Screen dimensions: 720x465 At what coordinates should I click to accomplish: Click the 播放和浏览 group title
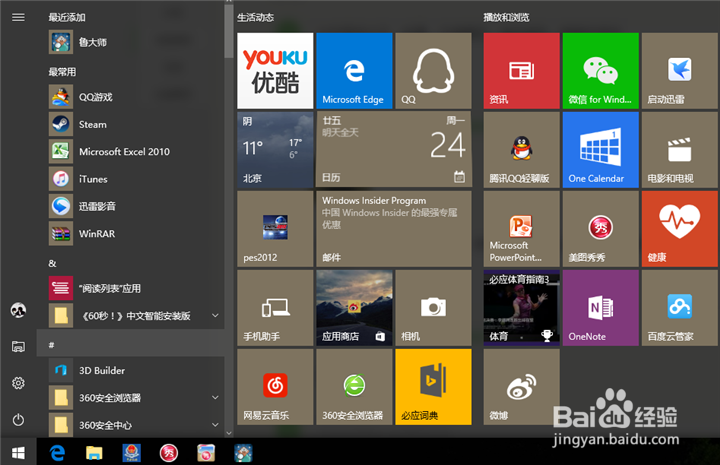coord(506,17)
